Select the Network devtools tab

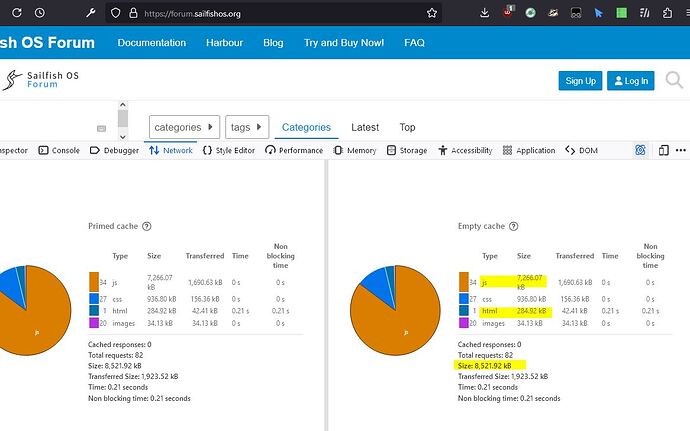pos(171,150)
